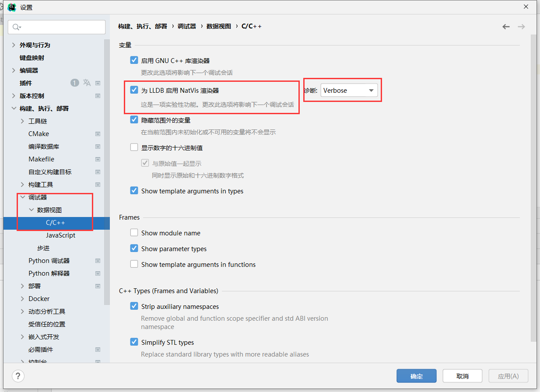Image resolution: width=540 pixels, height=392 pixels.
Task: Enable the 显示数字的十六进制值 checkbox
Action: 134,147
